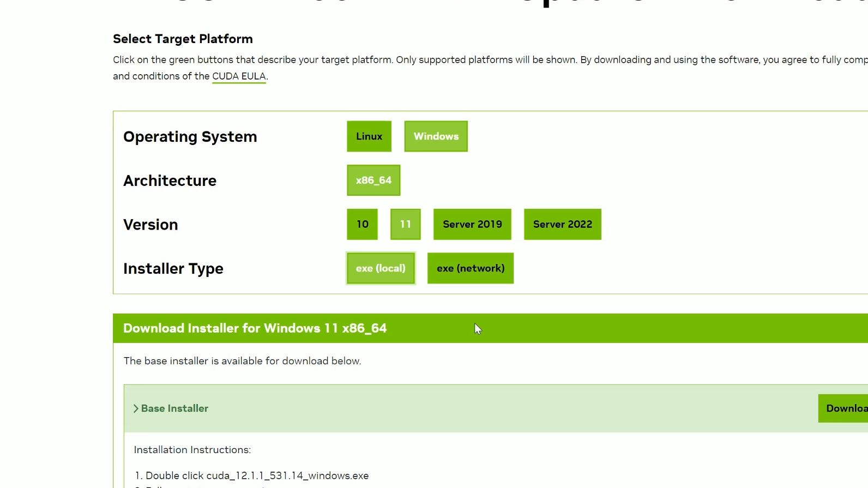Click the Download button
The width and height of the screenshot is (868, 488).
tap(843, 408)
